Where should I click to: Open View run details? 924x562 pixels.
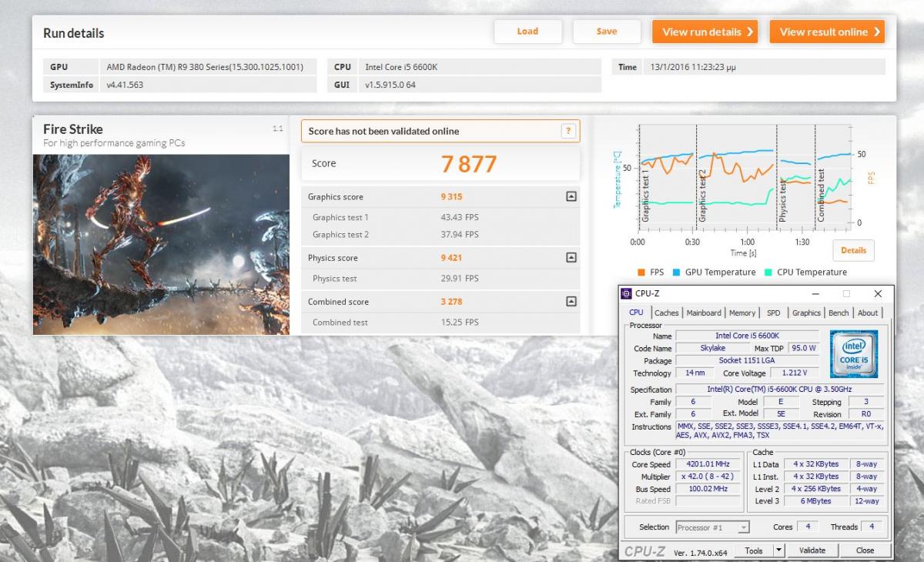coord(705,32)
